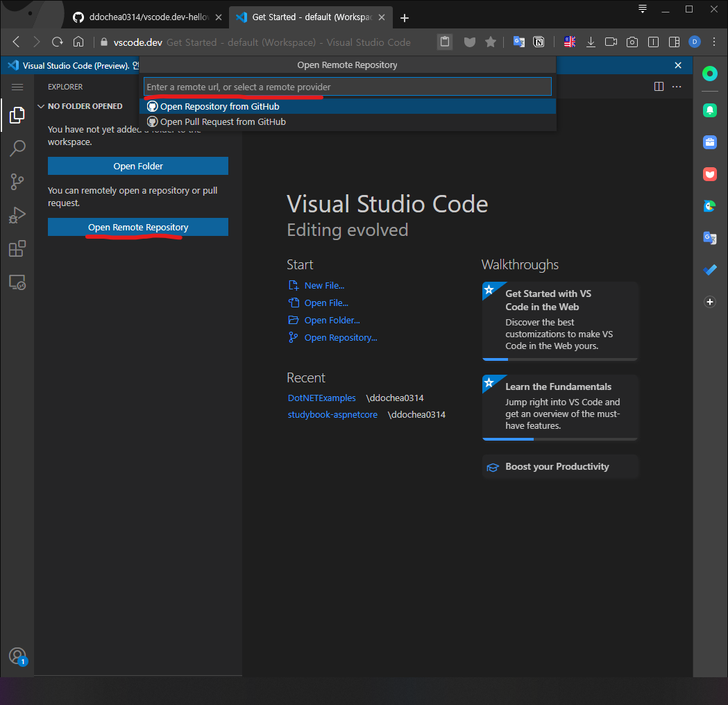Viewport: 728px width, 705px height.
Task: Open the Edge browser sidebar icon
Action: (x=709, y=206)
